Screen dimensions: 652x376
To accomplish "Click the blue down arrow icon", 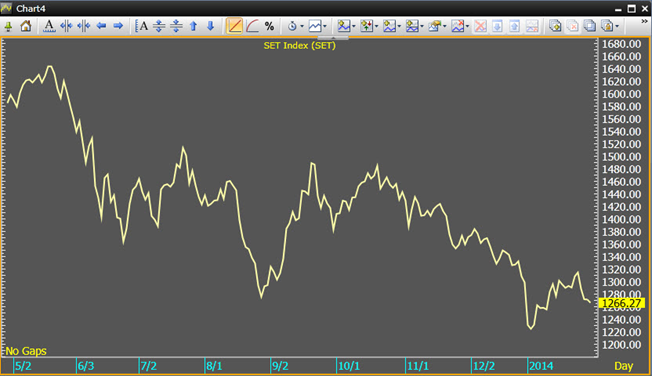I will [x=210, y=26].
